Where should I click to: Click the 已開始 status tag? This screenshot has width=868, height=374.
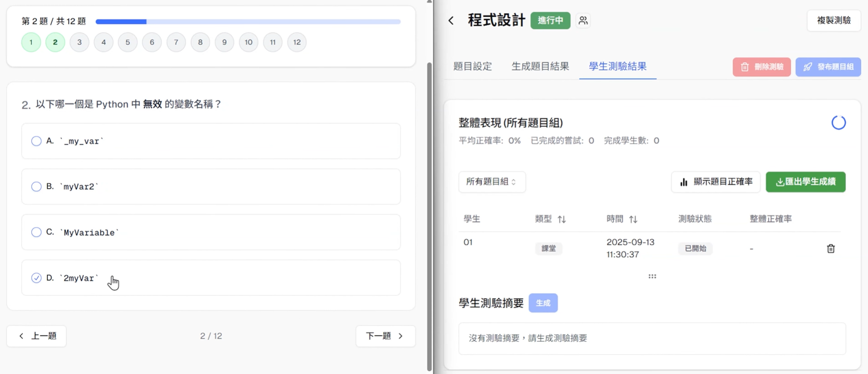click(695, 248)
